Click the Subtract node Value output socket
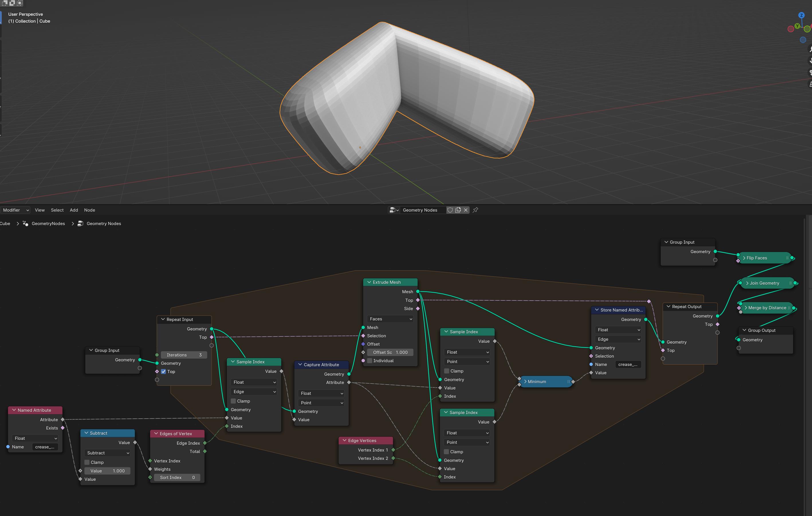 (x=135, y=442)
